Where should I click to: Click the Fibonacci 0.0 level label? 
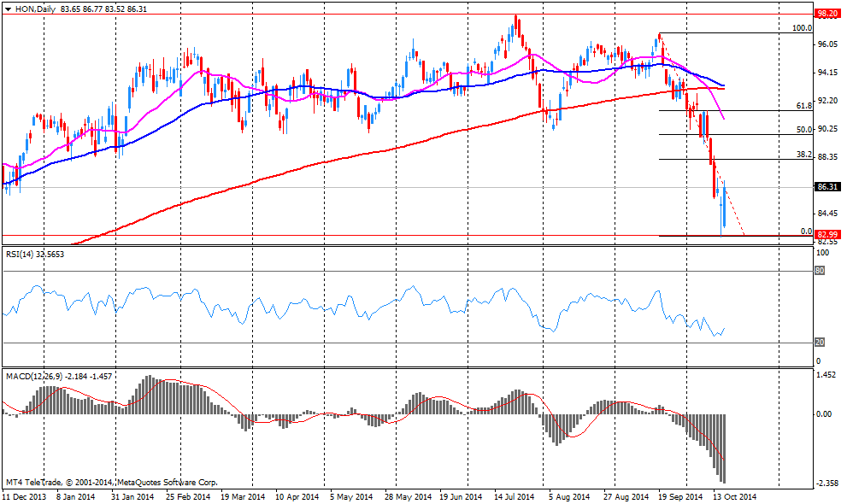[x=805, y=231]
